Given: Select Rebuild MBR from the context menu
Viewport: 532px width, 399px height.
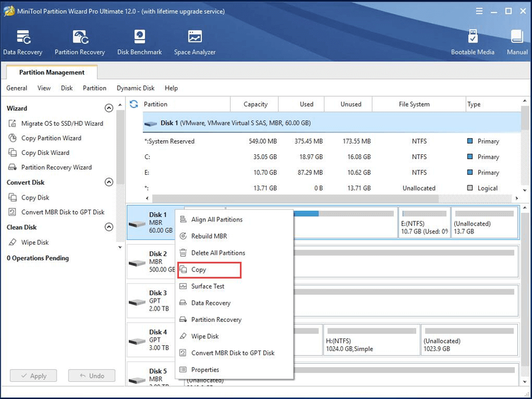Looking at the screenshot, I should [x=209, y=236].
